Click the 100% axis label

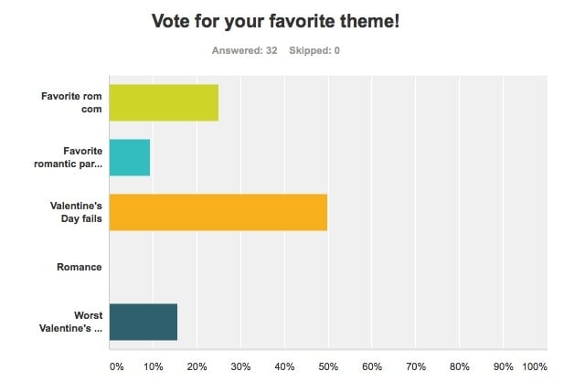[x=535, y=366]
